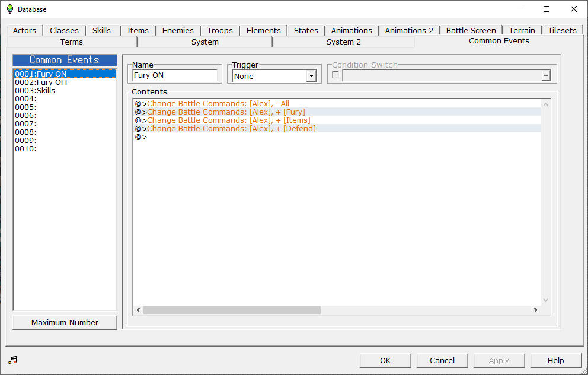Viewport: 588px width, 375px height.
Task: Close the Database window
Action: pyautogui.click(x=573, y=9)
